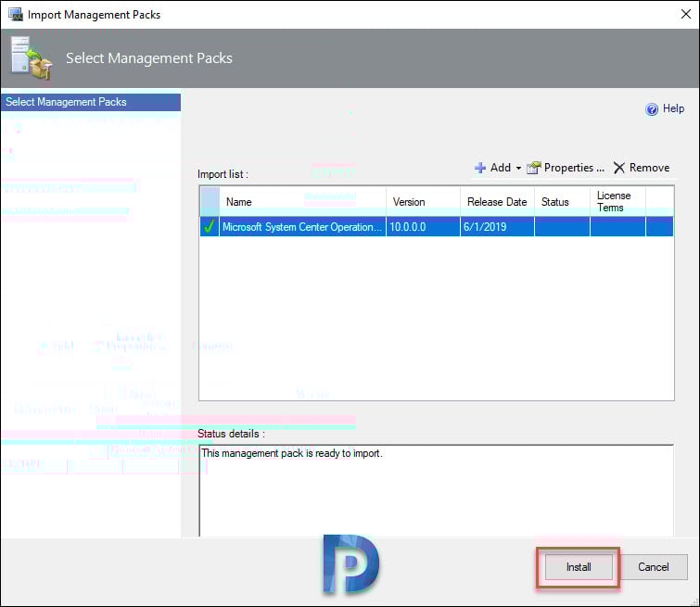The height and width of the screenshot is (607, 700).
Task: Select the Microsoft System Center Operation... row
Action: (x=437, y=227)
